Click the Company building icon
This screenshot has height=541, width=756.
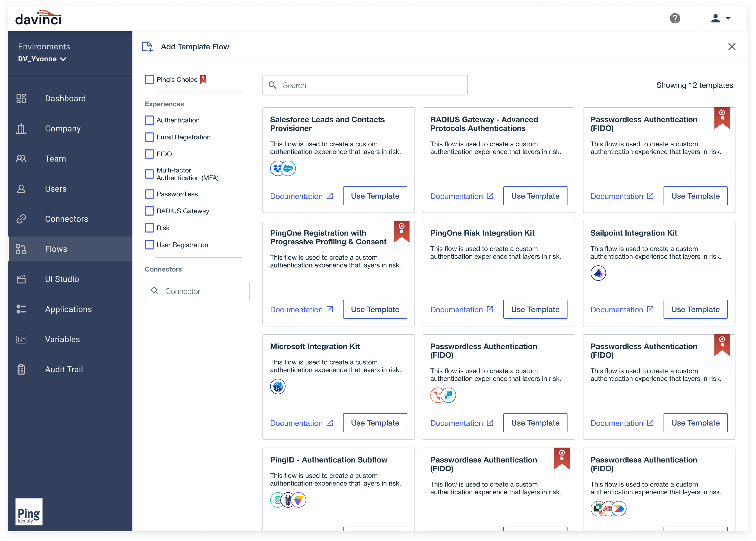point(21,129)
